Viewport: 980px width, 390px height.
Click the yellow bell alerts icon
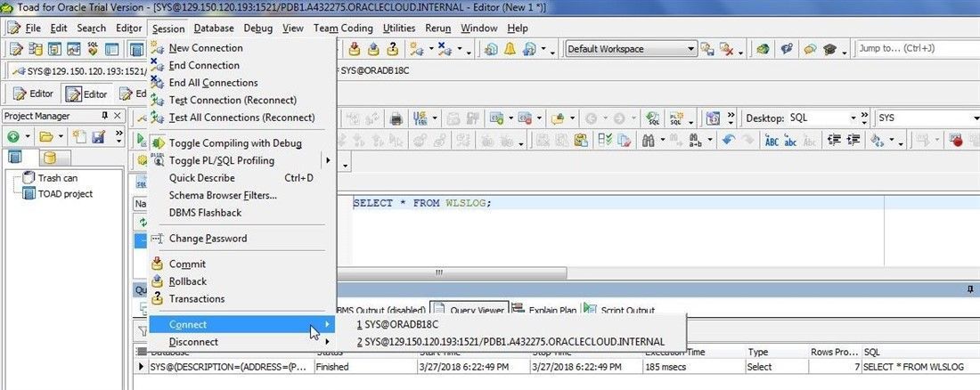[x=510, y=49]
